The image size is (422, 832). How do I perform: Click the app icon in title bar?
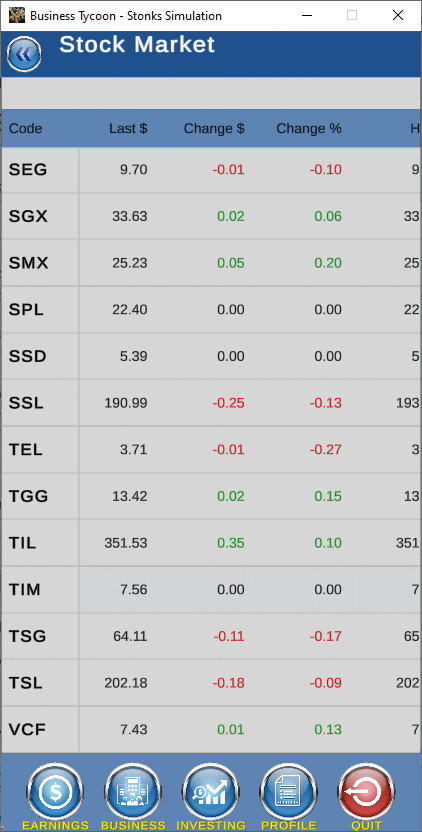pyautogui.click(x=17, y=15)
